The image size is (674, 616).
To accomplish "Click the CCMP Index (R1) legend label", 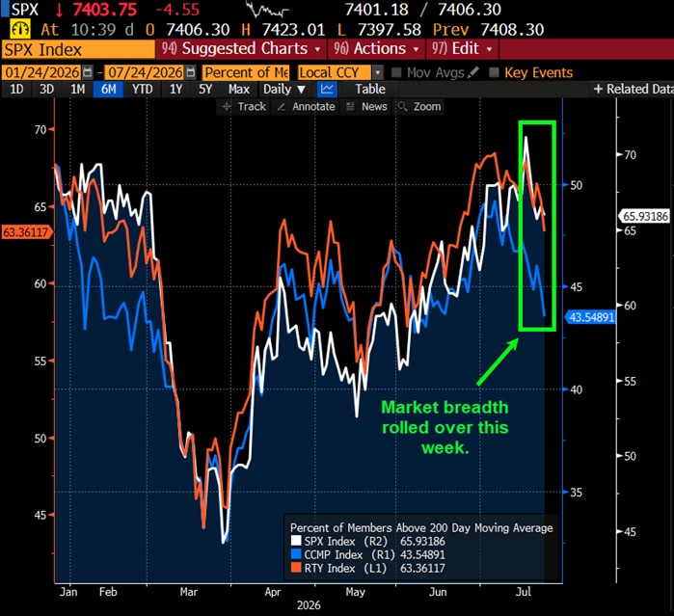I will 349,554.
